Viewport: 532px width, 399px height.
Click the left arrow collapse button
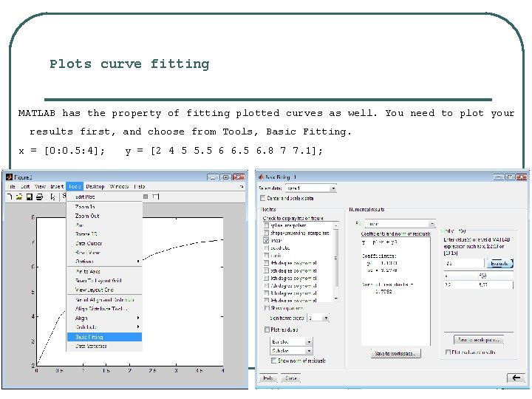coord(516,378)
